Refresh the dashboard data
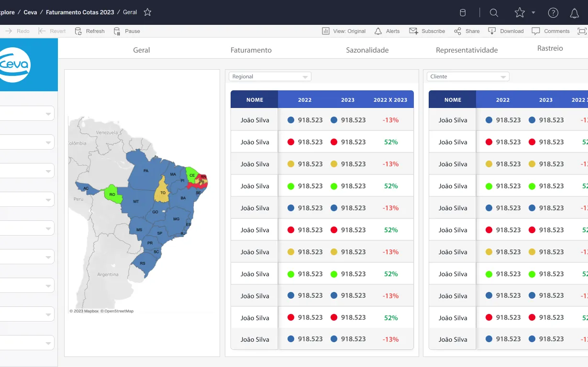 click(x=89, y=31)
